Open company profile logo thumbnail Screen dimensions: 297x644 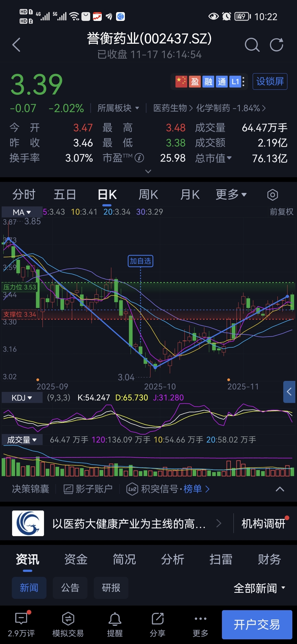28,523
